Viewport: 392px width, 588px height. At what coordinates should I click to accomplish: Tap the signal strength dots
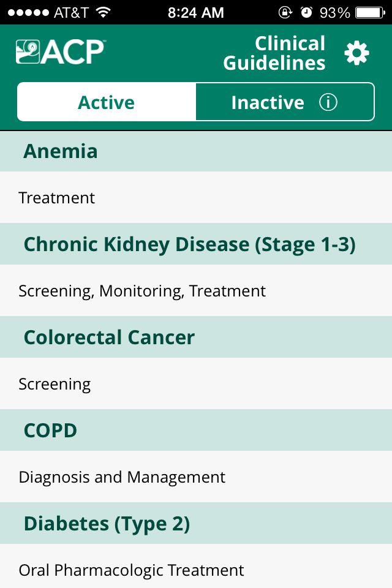29,13
